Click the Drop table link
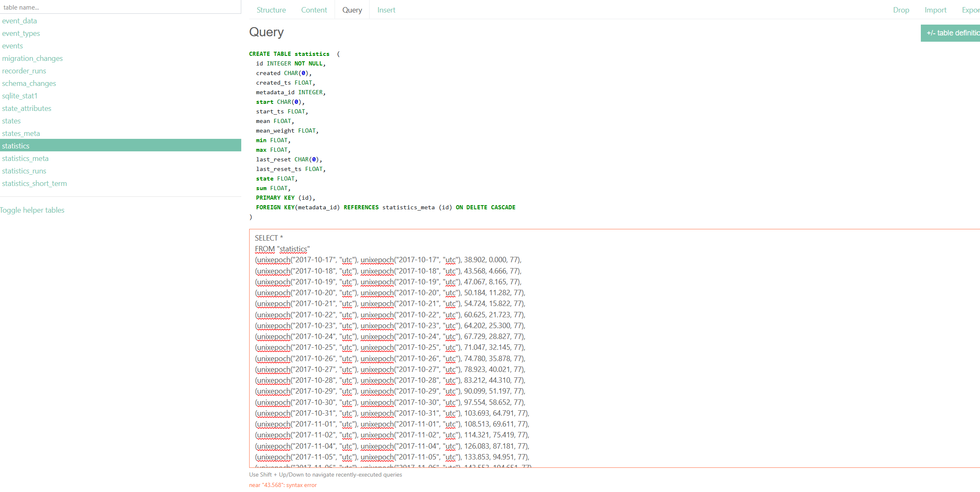The width and height of the screenshot is (980, 492). pyautogui.click(x=901, y=10)
